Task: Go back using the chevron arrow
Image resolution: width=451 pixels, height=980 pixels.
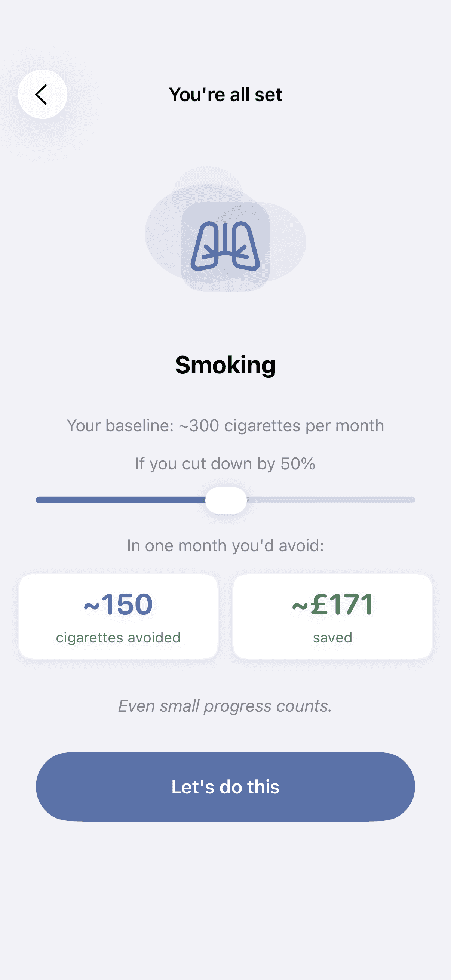Action: tap(42, 94)
